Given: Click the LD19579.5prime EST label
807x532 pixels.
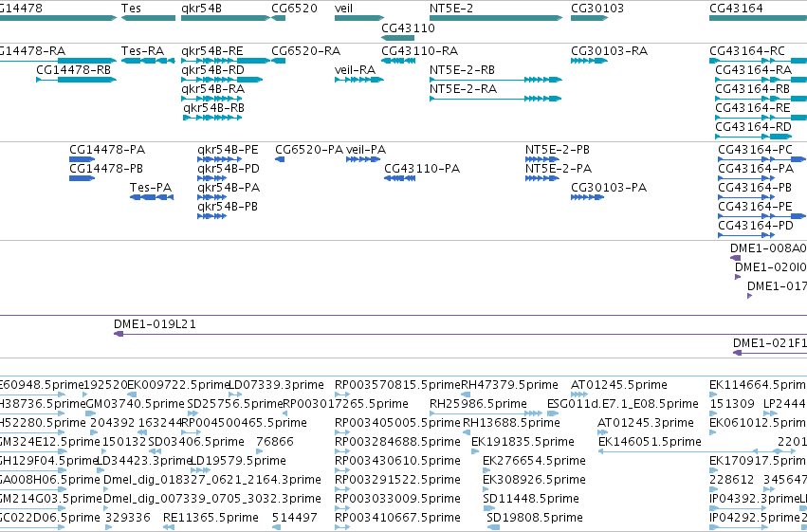Looking at the screenshot, I should (238, 461).
